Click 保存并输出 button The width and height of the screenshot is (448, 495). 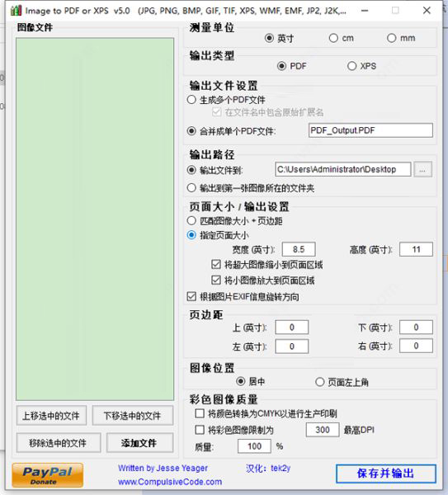[x=386, y=474]
